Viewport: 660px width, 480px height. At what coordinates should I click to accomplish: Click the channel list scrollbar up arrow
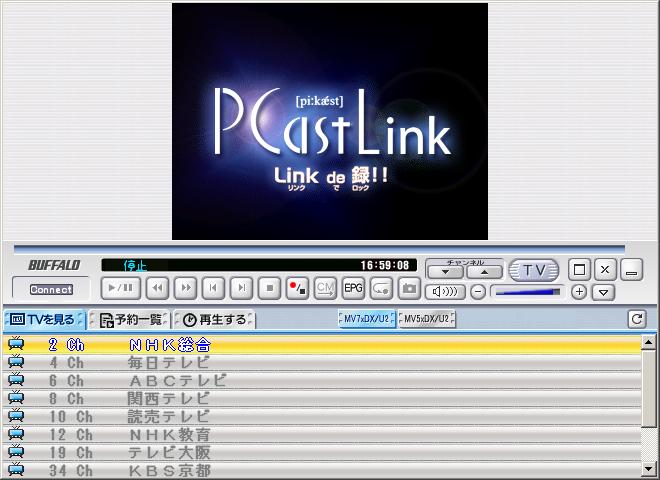tap(649, 342)
